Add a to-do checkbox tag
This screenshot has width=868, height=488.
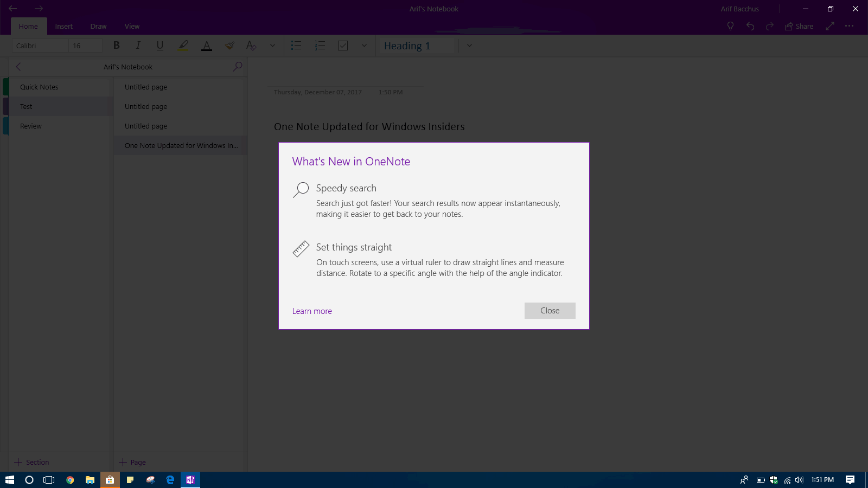343,46
